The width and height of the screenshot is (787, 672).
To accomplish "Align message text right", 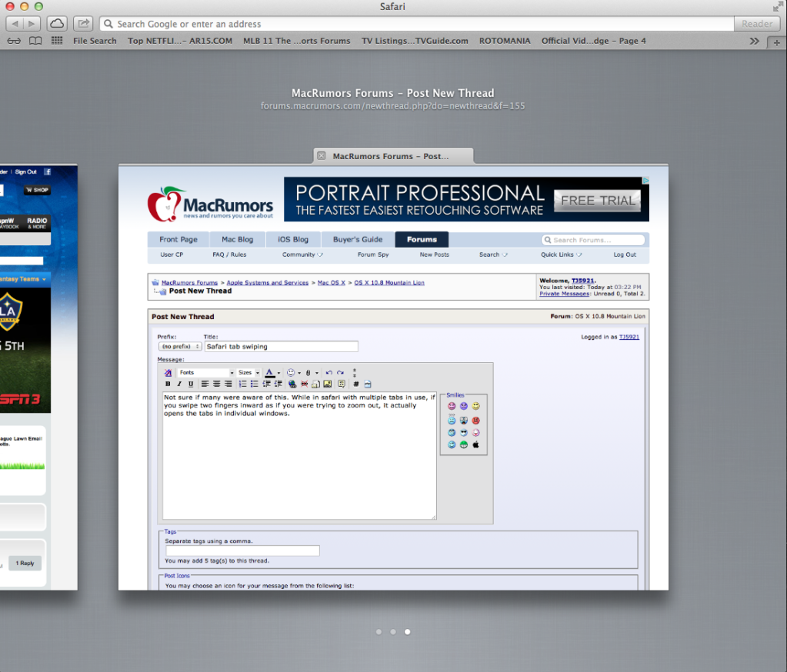I will [228, 384].
